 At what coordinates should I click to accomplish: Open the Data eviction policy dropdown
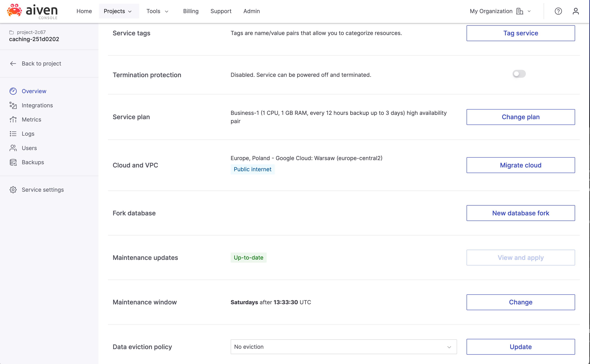click(x=344, y=347)
